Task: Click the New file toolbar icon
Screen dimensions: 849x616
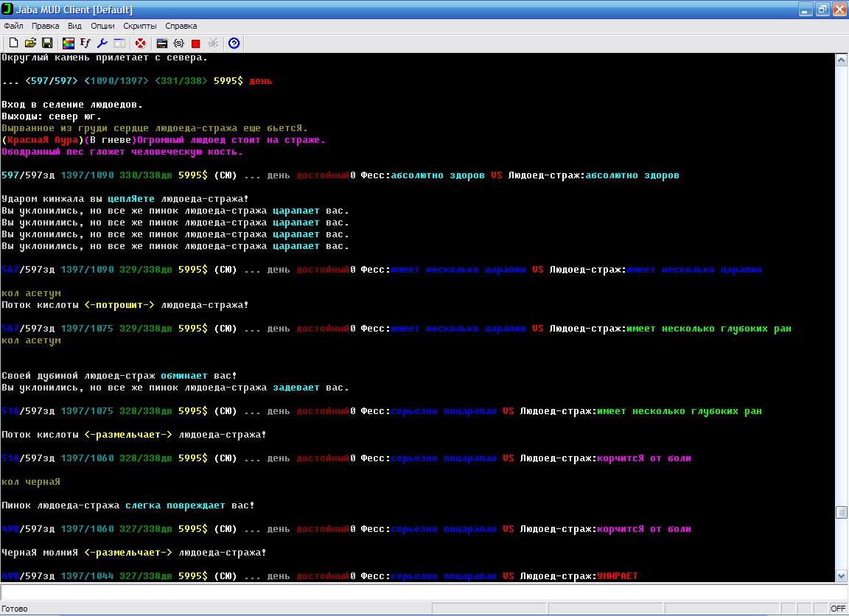Action: (x=13, y=43)
